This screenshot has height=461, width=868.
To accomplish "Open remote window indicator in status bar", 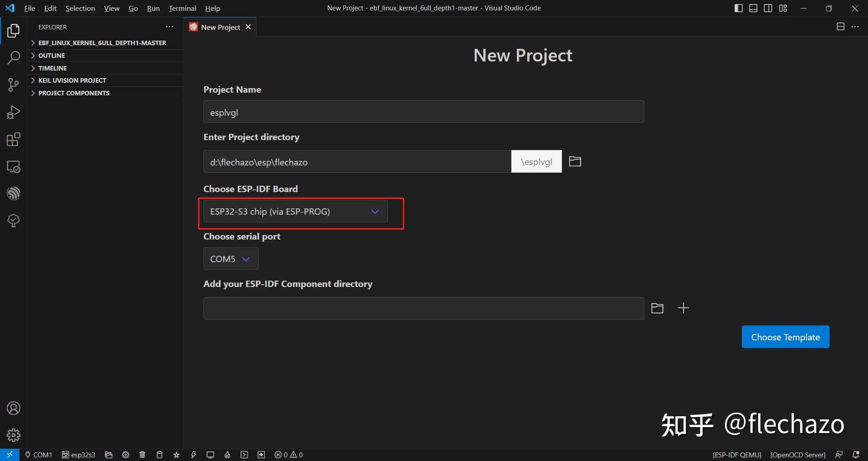I will [x=9, y=455].
